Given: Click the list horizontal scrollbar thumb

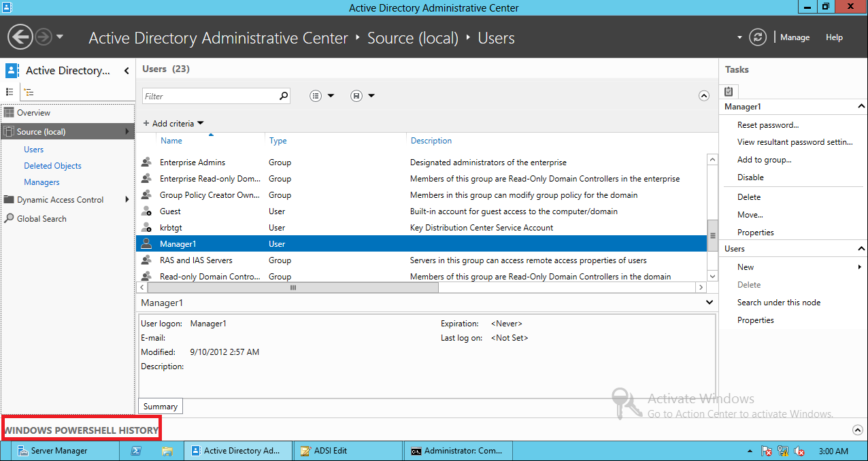Looking at the screenshot, I should (x=293, y=288).
